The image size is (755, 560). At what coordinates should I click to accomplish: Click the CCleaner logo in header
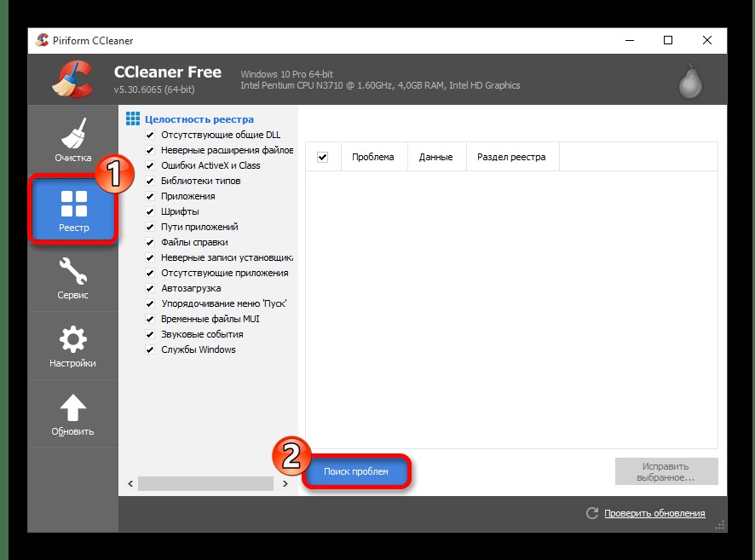click(x=72, y=79)
